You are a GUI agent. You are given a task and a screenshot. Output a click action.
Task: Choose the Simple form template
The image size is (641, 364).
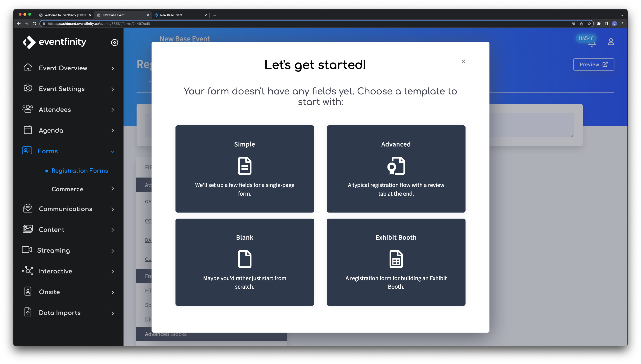(245, 169)
